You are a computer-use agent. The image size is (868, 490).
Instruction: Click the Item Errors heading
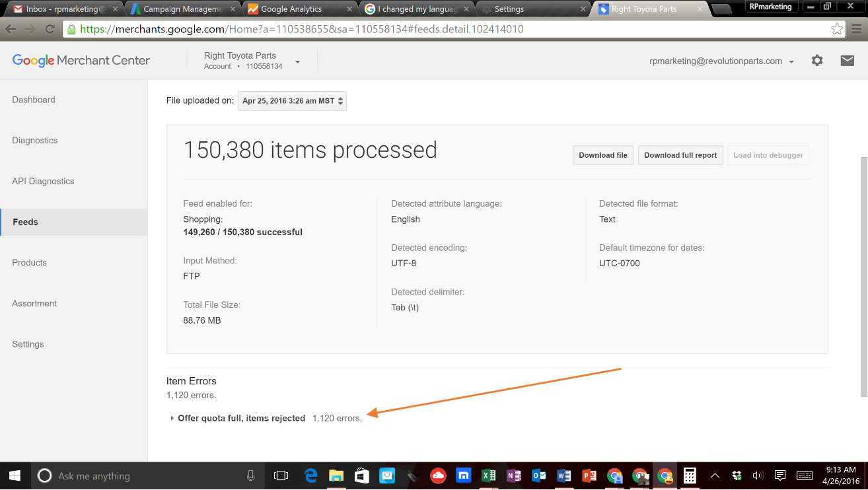point(192,381)
